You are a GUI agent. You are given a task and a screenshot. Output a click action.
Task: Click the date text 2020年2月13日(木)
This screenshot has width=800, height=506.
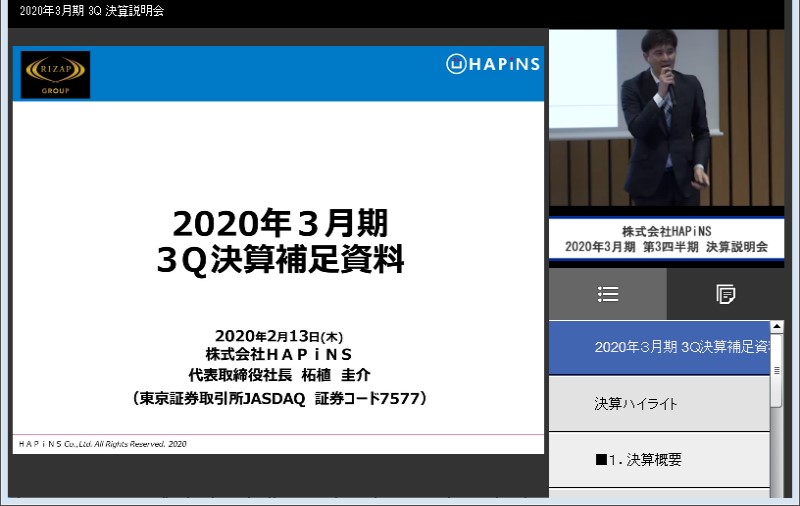(279, 336)
